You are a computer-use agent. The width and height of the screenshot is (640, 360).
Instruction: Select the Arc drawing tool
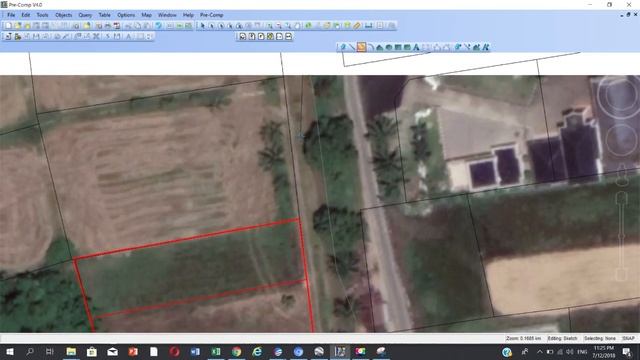pyautogui.click(x=371, y=47)
